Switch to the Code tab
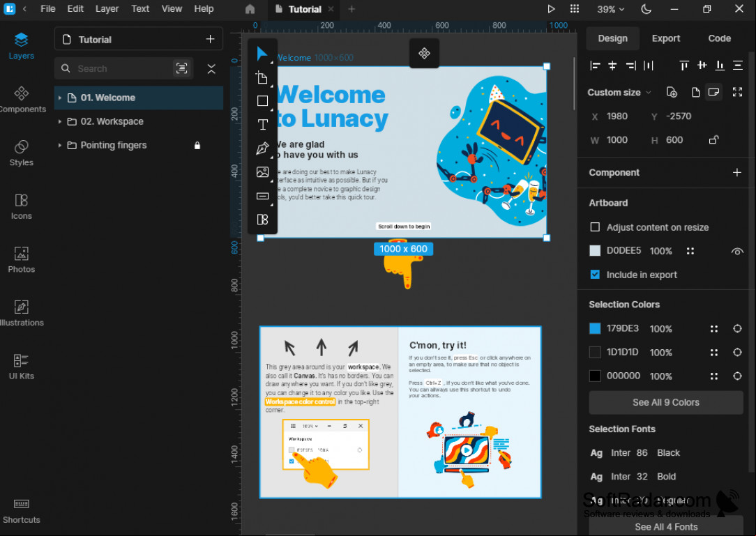756x536 pixels. click(x=719, y=38)
